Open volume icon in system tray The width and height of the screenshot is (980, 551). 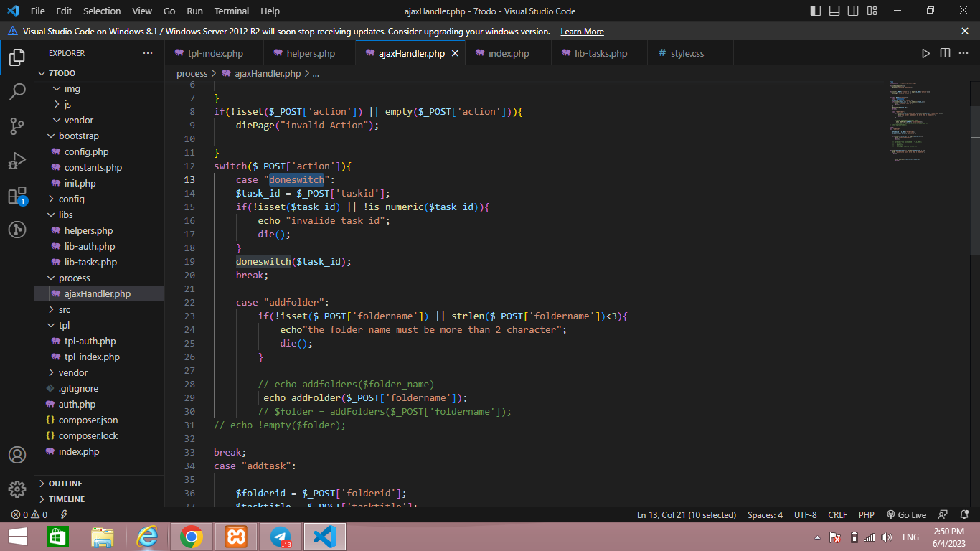(887, 537)
